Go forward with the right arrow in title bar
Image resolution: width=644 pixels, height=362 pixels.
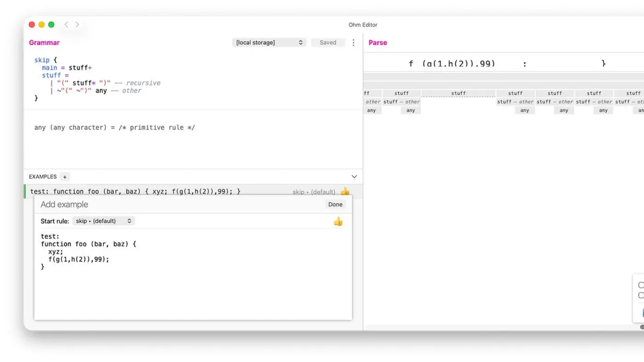click(77, 25)
